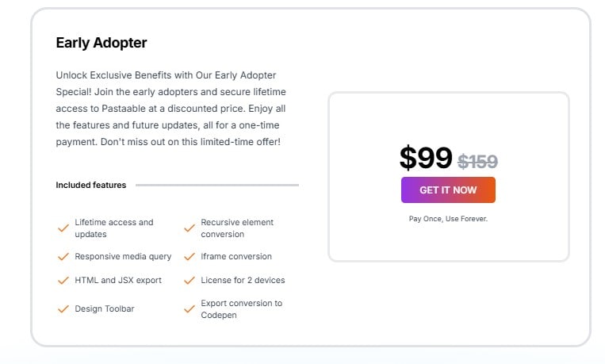
Task: Click the Iframe conversion feature text
Action: point(236,256)
